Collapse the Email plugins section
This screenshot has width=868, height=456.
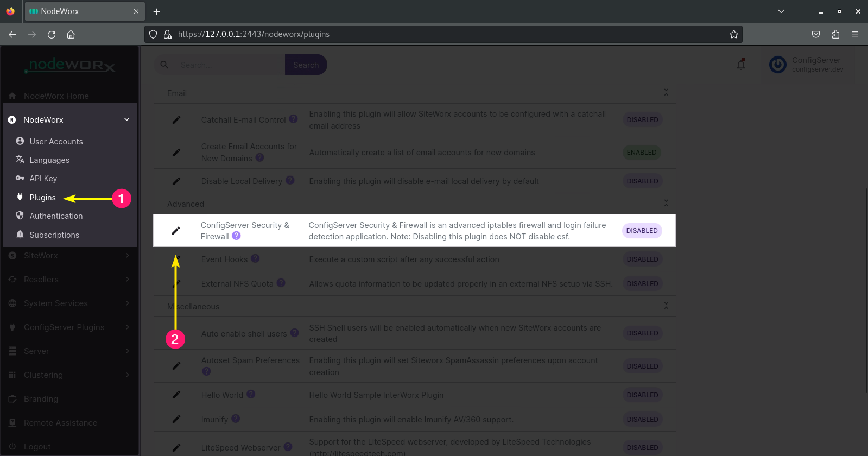click(666, 93)
